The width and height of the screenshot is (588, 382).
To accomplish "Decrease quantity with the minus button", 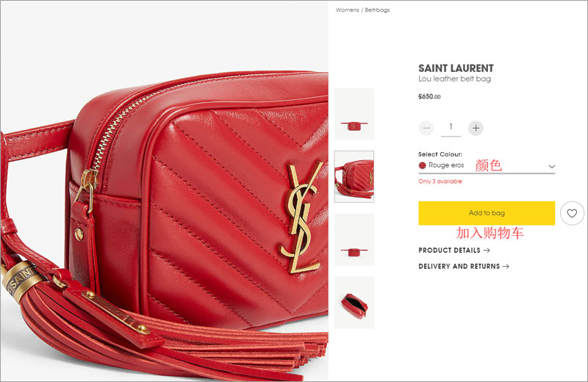I will [426, 129].
